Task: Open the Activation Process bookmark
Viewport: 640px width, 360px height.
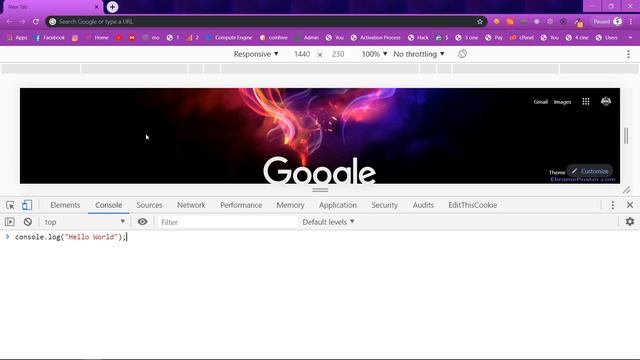Action: 375,38
